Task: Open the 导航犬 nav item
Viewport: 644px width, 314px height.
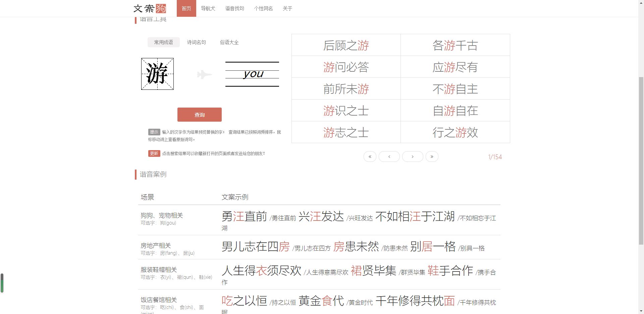Action: pos(208,8)
